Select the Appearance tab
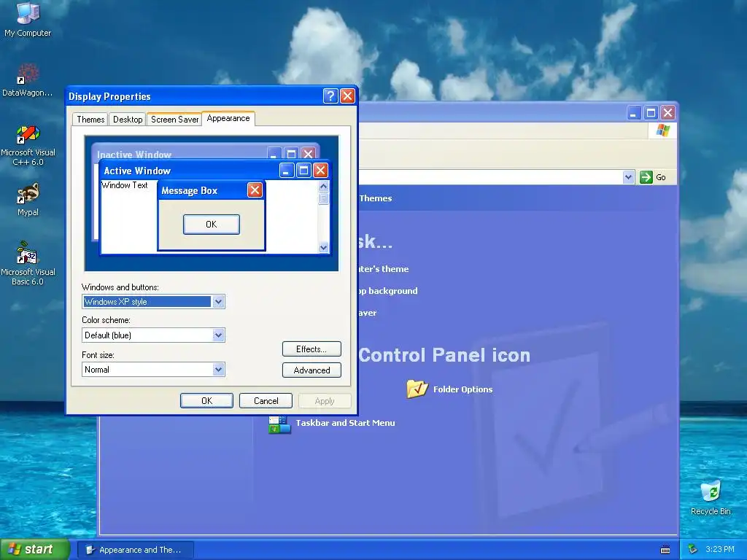The height and width of the screenshot is (560, 747). coord(228,118)
